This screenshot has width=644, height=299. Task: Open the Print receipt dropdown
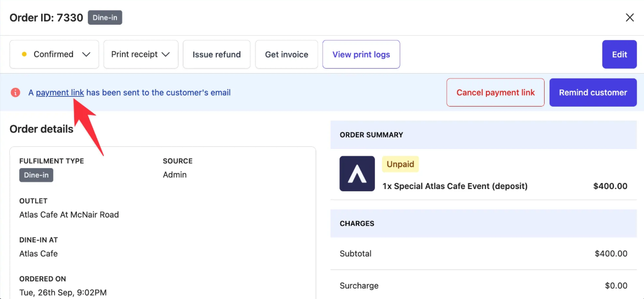coord(141,54)
